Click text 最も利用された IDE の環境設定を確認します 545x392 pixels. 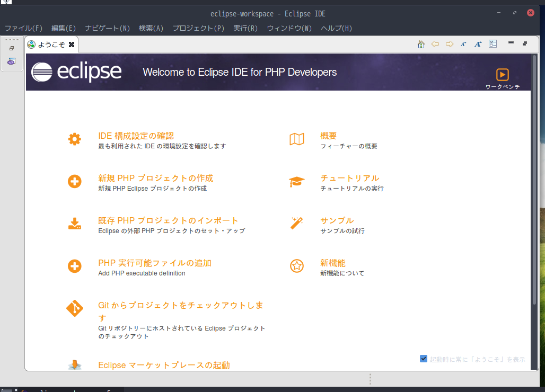tap(162, 146)
